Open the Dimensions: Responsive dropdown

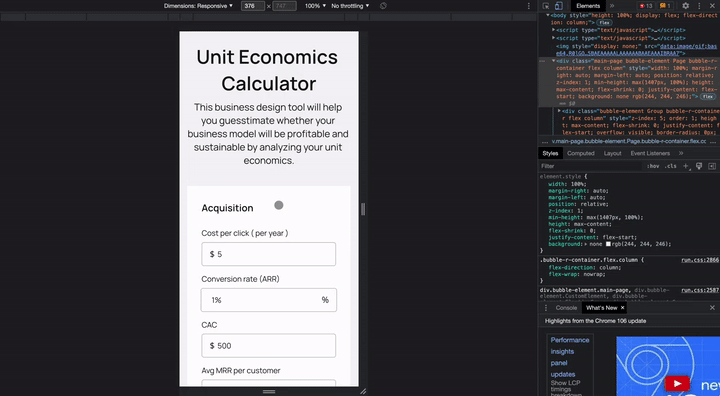(198, 6)
